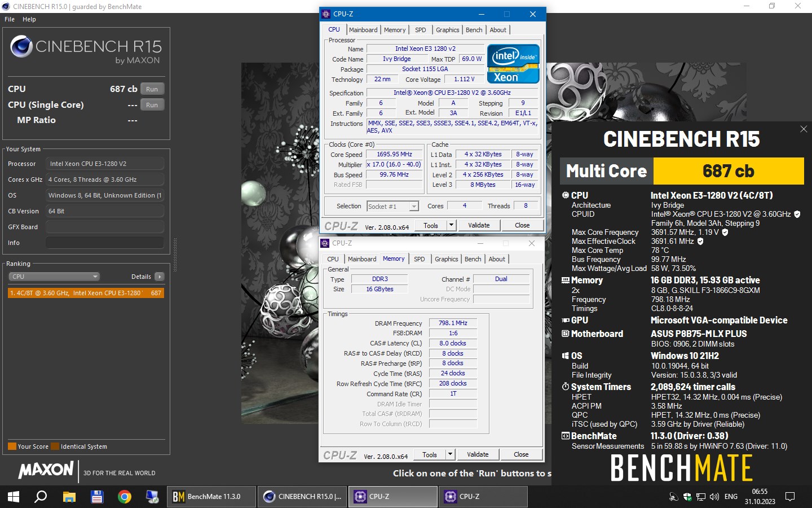The width and height of the screenshot is (812, 508).
Task: Activate first CPU-Z taskbar button
Action: pyautogui.click(x=393, y=497)
